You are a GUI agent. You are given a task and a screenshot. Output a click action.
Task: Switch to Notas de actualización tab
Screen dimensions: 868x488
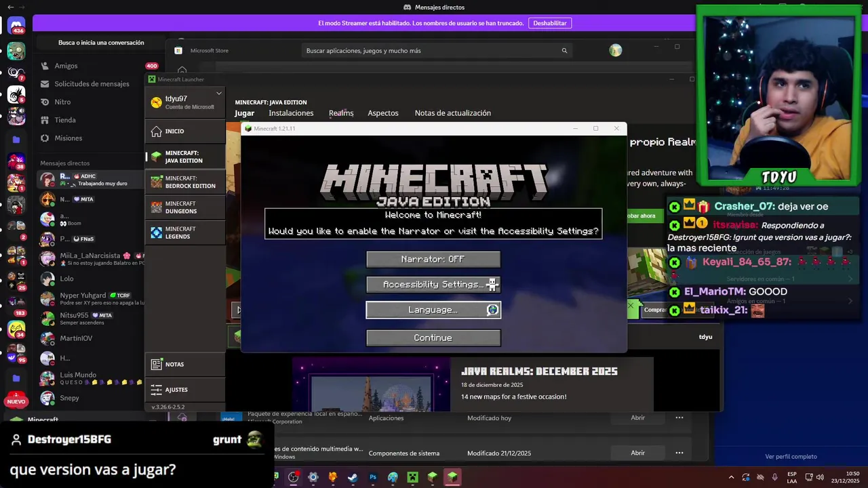pyautogui.click(x=453, y=113)
